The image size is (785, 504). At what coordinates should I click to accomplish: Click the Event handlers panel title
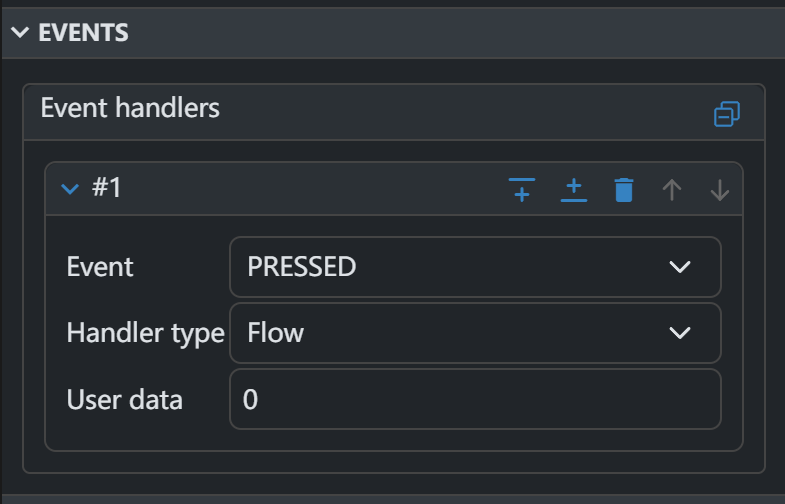click(x=130, y=108)
